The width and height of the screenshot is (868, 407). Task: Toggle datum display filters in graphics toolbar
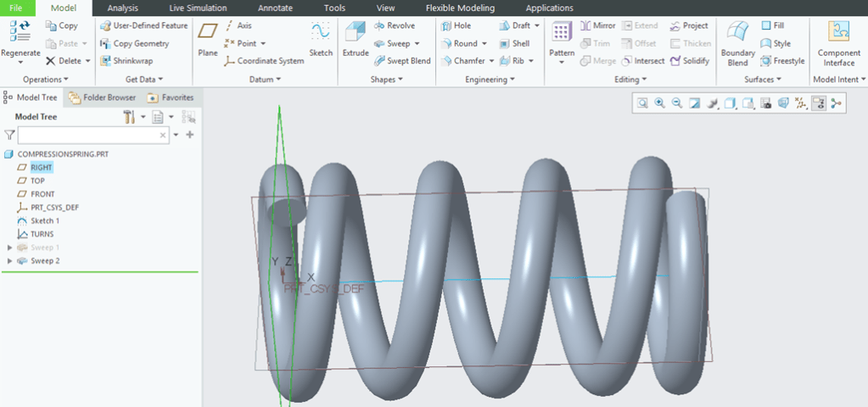click(x=801, y=103)
